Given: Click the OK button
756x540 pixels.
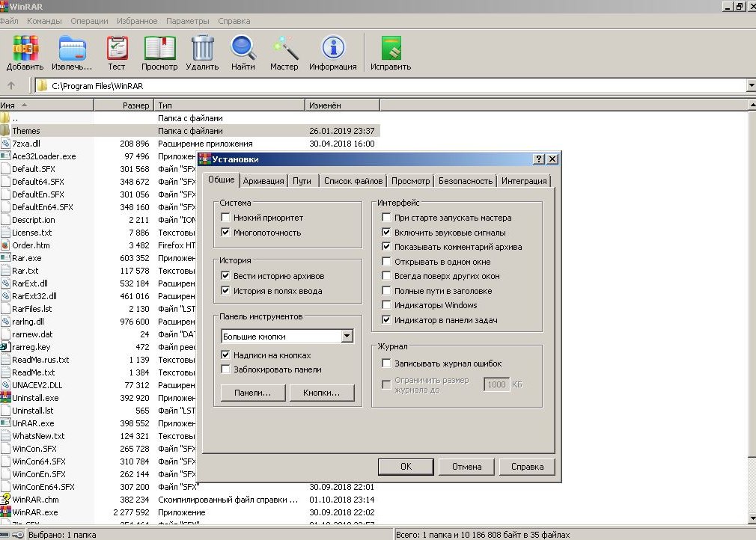Looking at the screenshot, I should (406, 466).
